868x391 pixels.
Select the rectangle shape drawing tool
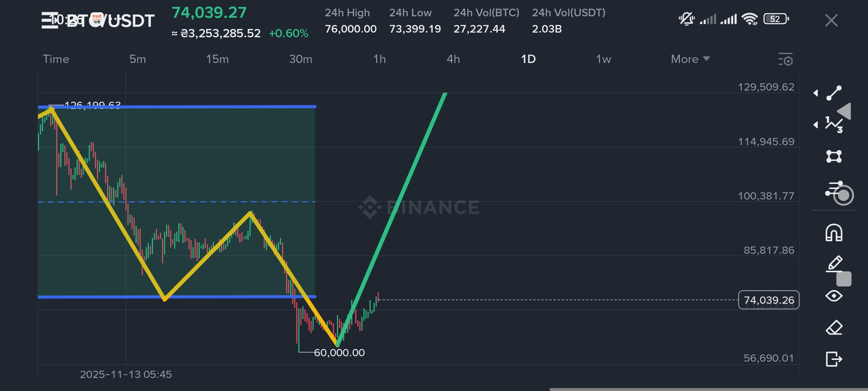[834, 156]
